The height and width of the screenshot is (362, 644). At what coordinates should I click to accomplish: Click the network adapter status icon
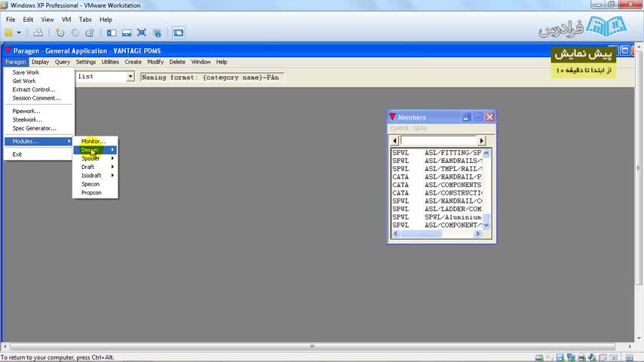571,358
